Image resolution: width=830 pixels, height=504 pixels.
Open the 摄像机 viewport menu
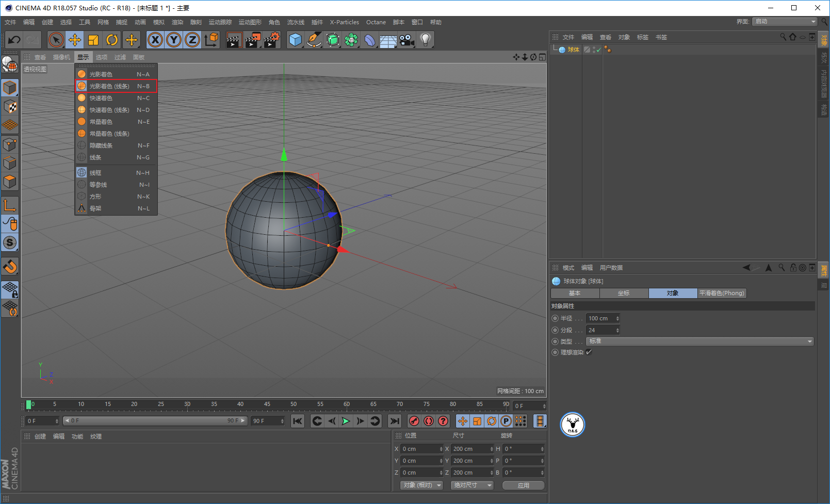[x=61, y=57]
